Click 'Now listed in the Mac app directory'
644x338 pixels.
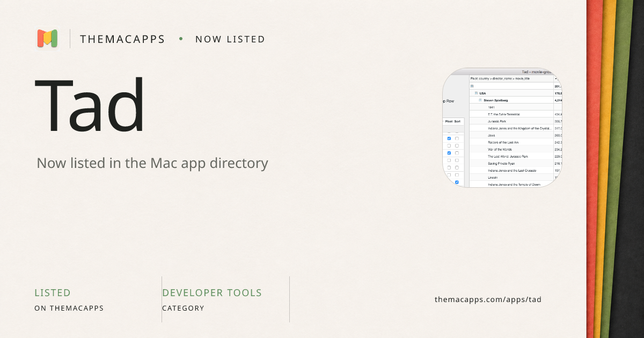click(152, 163)
